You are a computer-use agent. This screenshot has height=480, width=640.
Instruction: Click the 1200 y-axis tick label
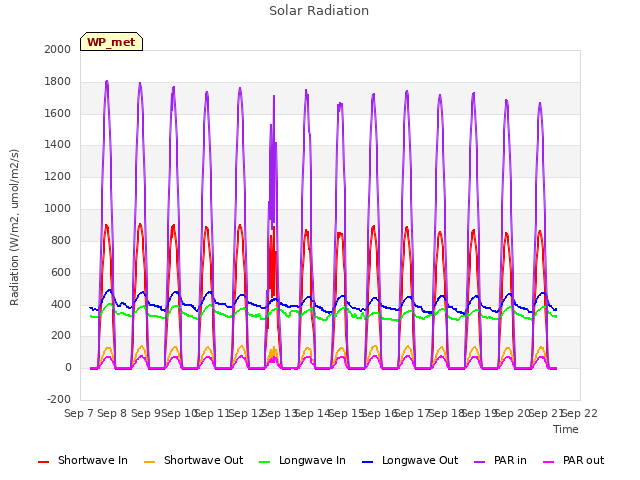click(x=58, y=177)
